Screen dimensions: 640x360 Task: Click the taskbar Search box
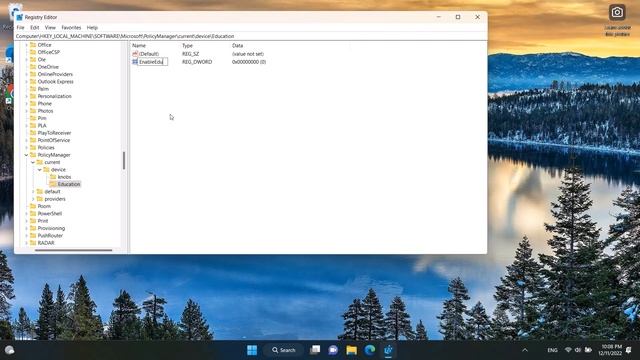(x=284, y=350)
